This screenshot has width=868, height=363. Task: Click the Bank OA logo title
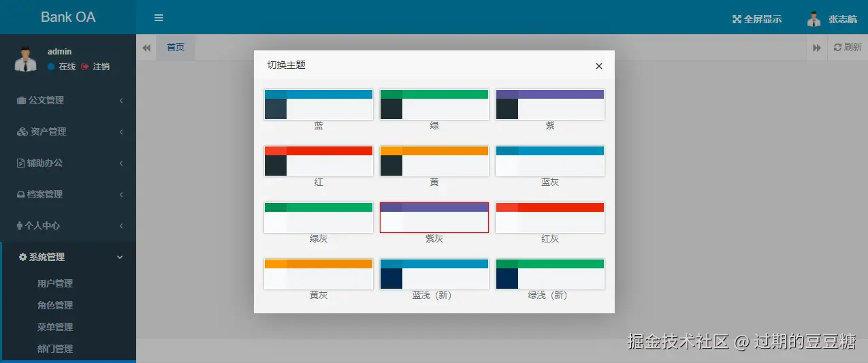(x=68, y=17)
